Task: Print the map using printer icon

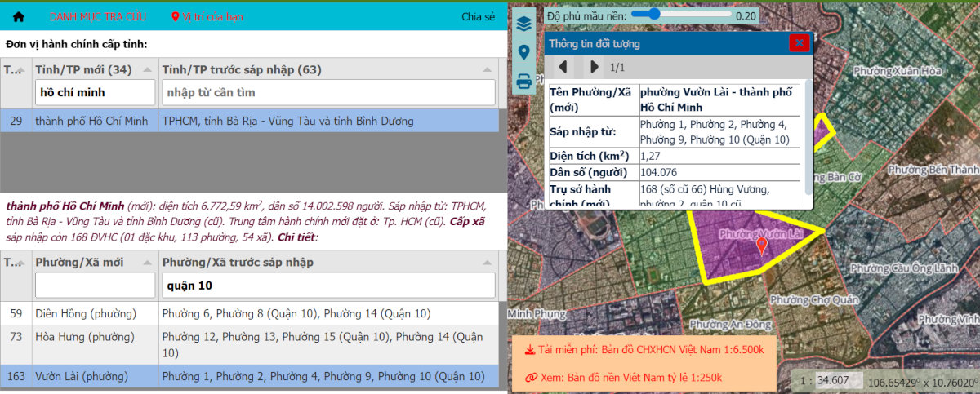Action: (524, 81)
